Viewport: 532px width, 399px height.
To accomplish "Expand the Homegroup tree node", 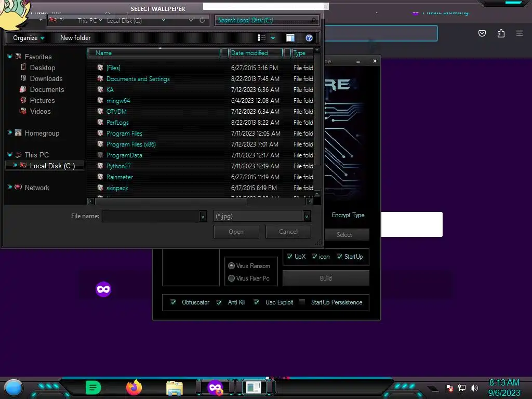I will (x=10, y=132).
